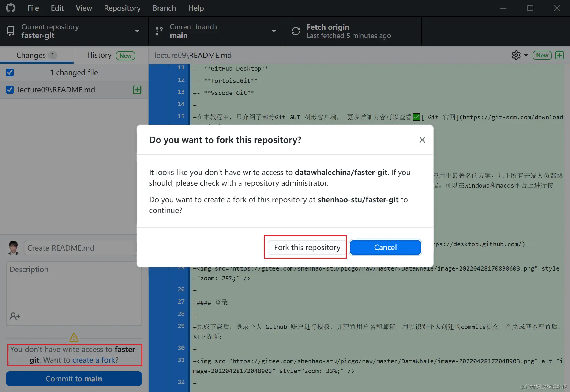
Task: Open the Edit menu
Action: click(57, 8)
